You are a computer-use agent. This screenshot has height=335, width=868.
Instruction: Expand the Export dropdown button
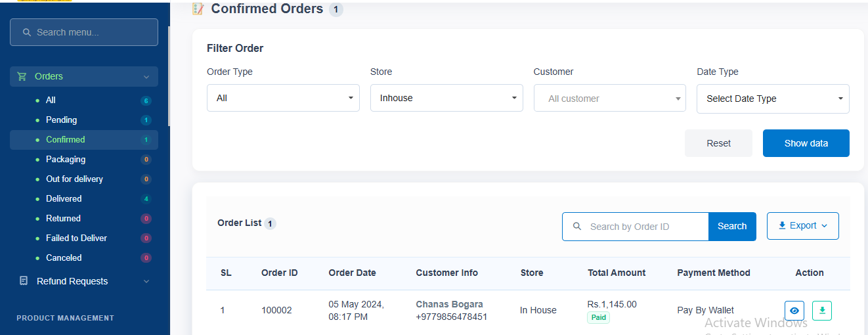802,226
